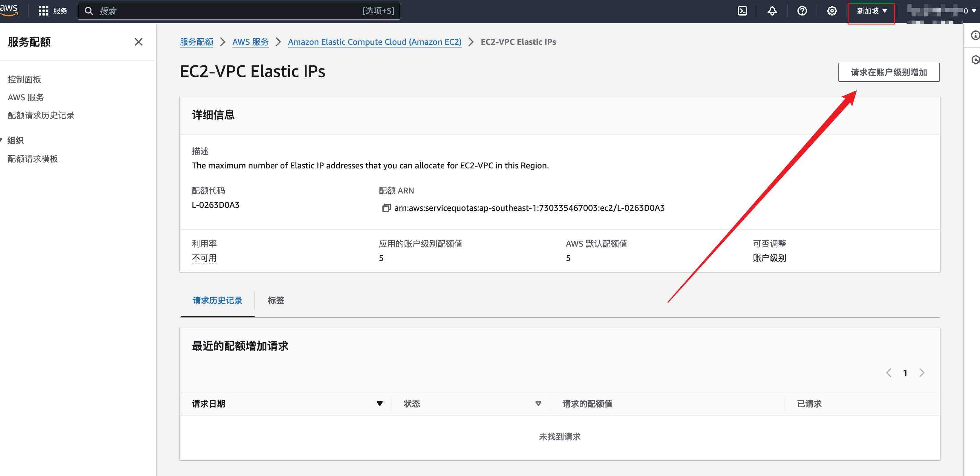This screenshot has height=476, width=980.
Task: Select page number 1 in pagination
Action: [905, 373]
